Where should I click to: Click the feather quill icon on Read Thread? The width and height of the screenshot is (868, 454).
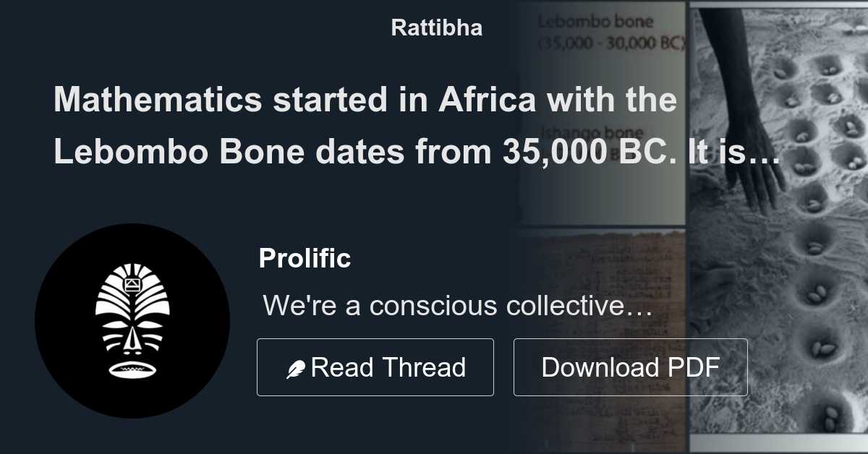296,367
